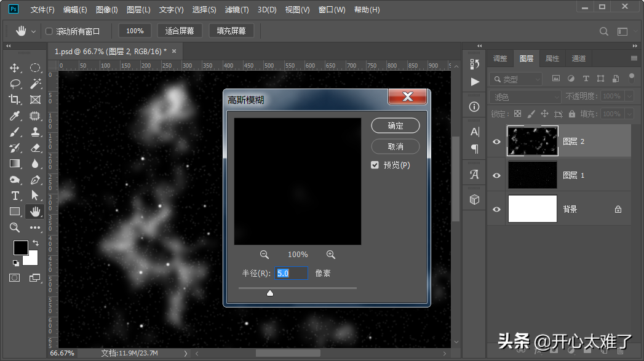Select the Horizontal Type tool
The image size is (644, 361).
coord(15,196)
